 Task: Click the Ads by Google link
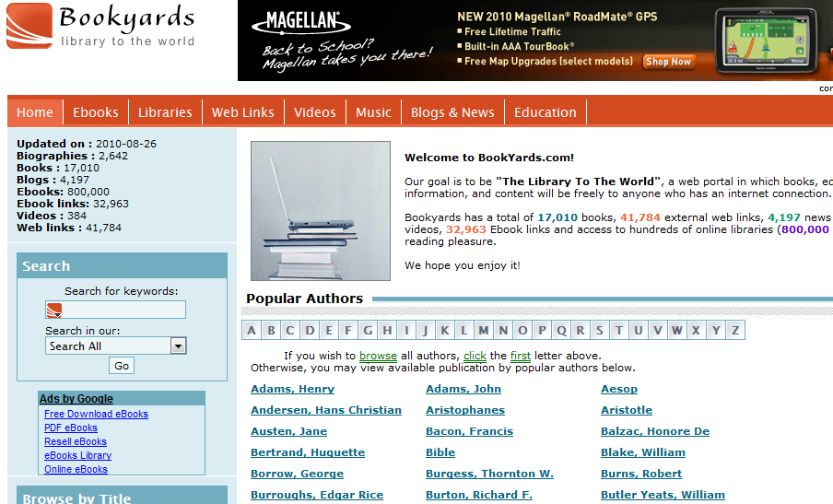pyautogui.click(x=76, y=398)
